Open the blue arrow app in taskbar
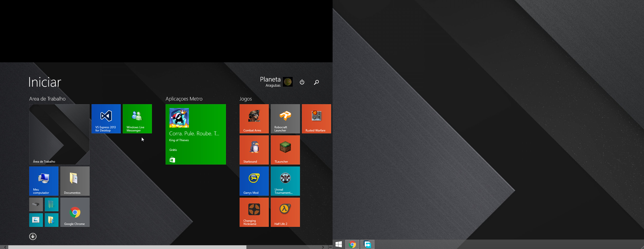Screen dimensions: 644x249 (x=367, y=244)
